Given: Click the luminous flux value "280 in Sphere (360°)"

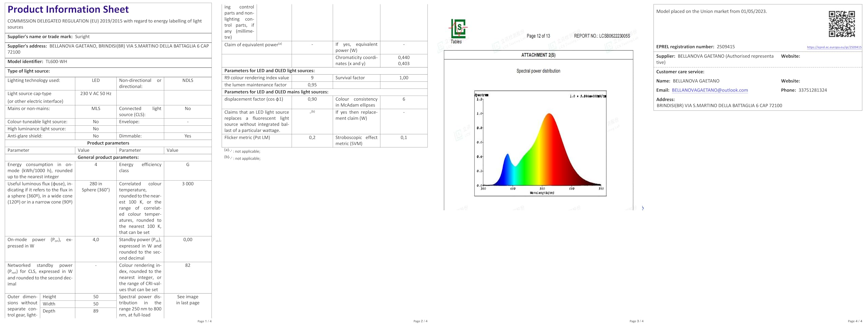Looking at the screenshot, I should 96,187.
